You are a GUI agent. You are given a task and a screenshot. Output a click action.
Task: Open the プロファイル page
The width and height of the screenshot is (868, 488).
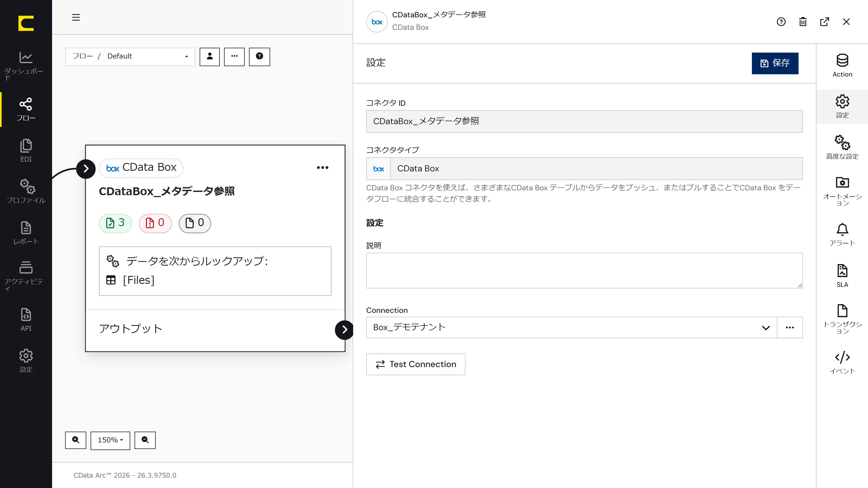tap(26, 191)
